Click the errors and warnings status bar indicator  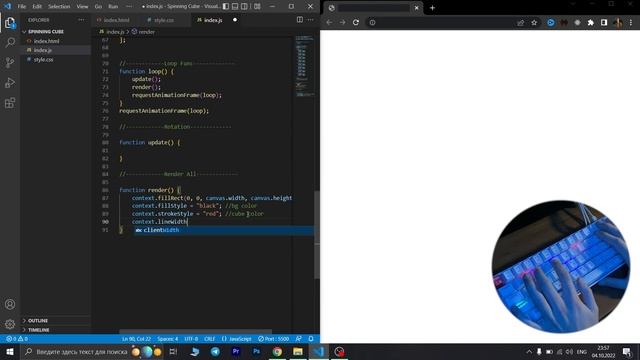[x=17, y=339]
